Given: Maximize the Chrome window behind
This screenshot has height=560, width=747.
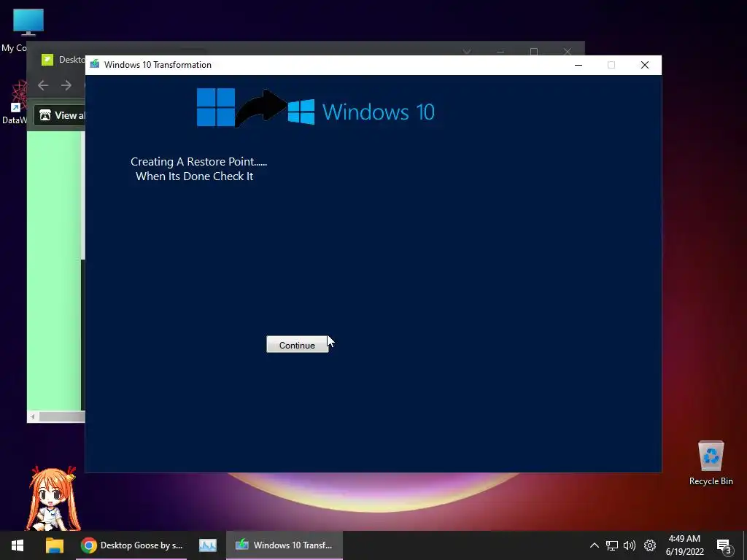Looking at the screenshot, I should [x=533, y=52].
